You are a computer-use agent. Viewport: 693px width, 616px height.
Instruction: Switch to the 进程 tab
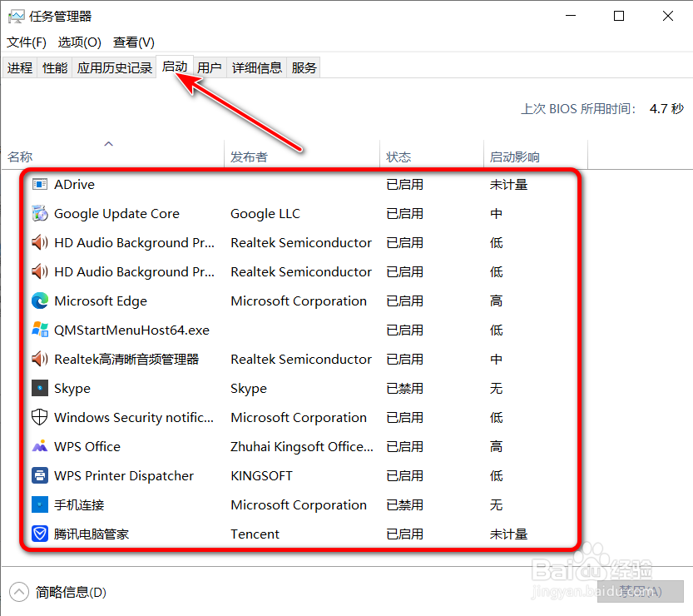20,67
